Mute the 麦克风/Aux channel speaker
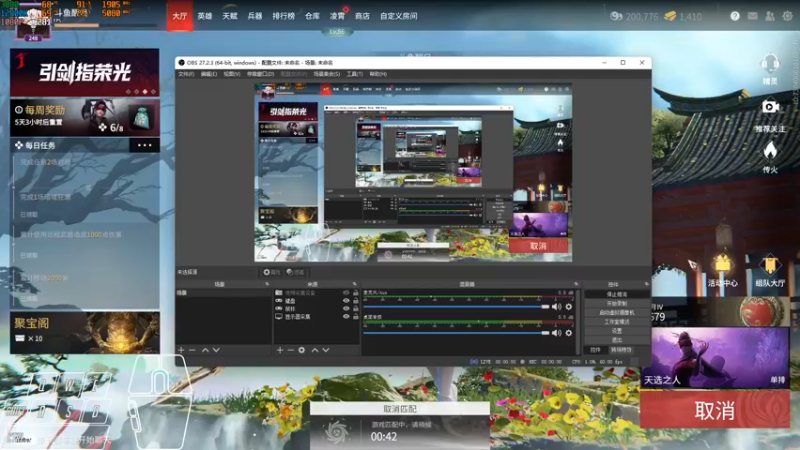Viewport: 800px width, 450px height. click(557, 307)
